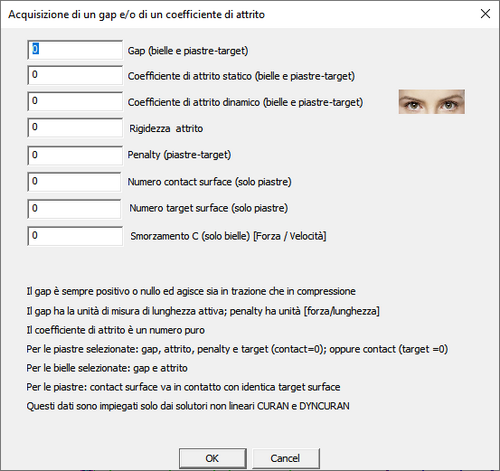Confirm the dialog with OK
Image resolution: width=500 pixels, height=471 pixels.
click(213, 458)
